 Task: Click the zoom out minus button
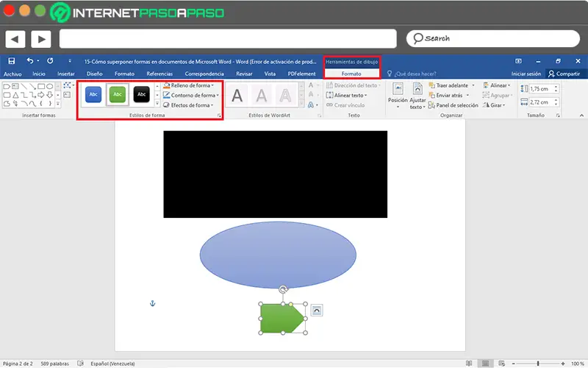[514, 364]
